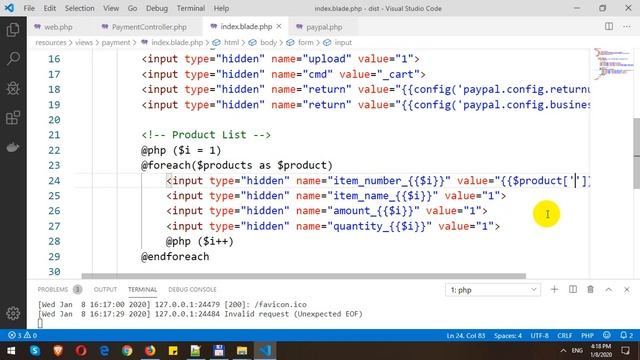Launch Chrome browser from taskbar
The width and height of the screenshot is (640, 360).
(x=127, y=351)
